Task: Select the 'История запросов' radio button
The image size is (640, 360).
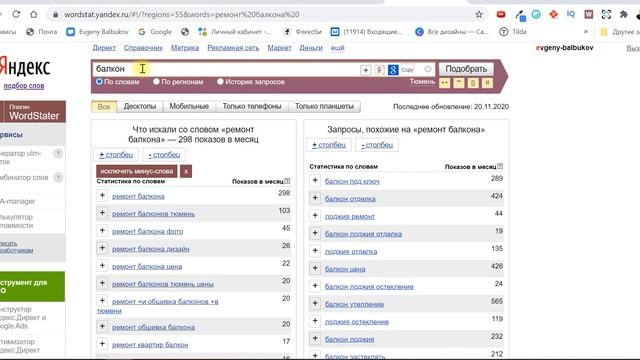Action: coord(220,82)
